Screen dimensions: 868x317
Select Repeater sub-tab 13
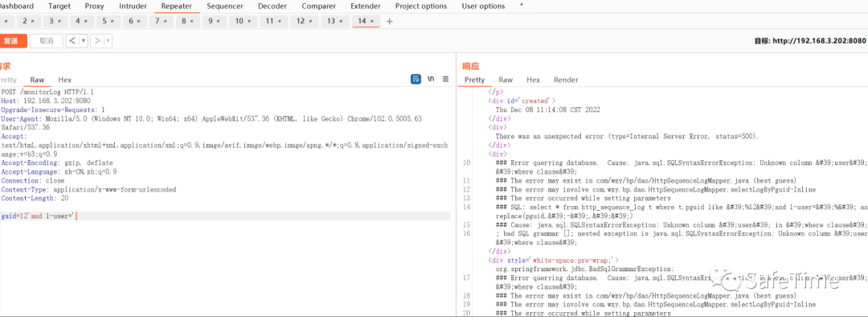[335, 22]
